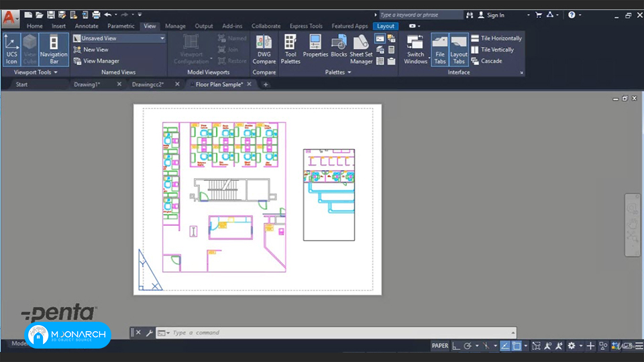Click Tile Vertically

[492, 50]
